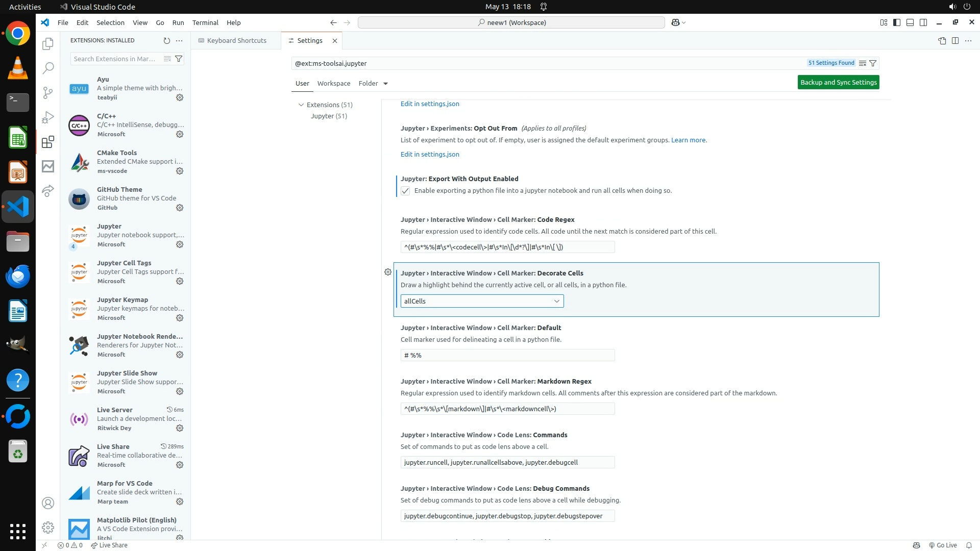Toggle the primary side bar layout icon

pos(896,22)
